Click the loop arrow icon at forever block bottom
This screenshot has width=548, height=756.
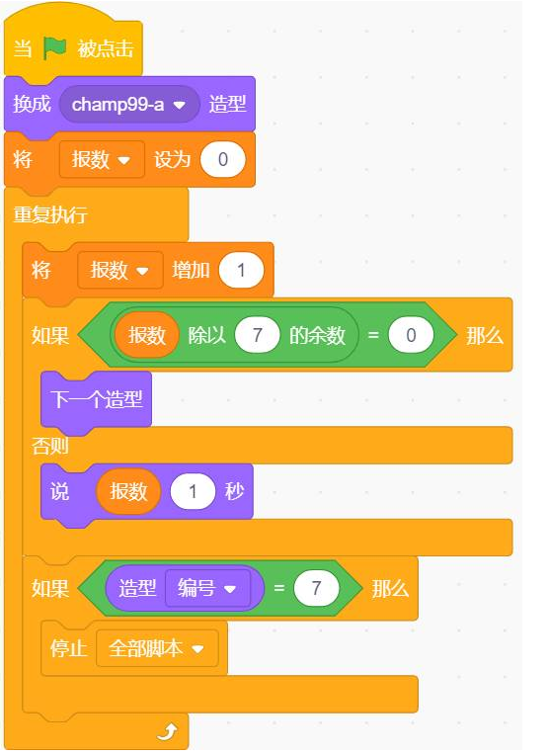click(167, 732)
